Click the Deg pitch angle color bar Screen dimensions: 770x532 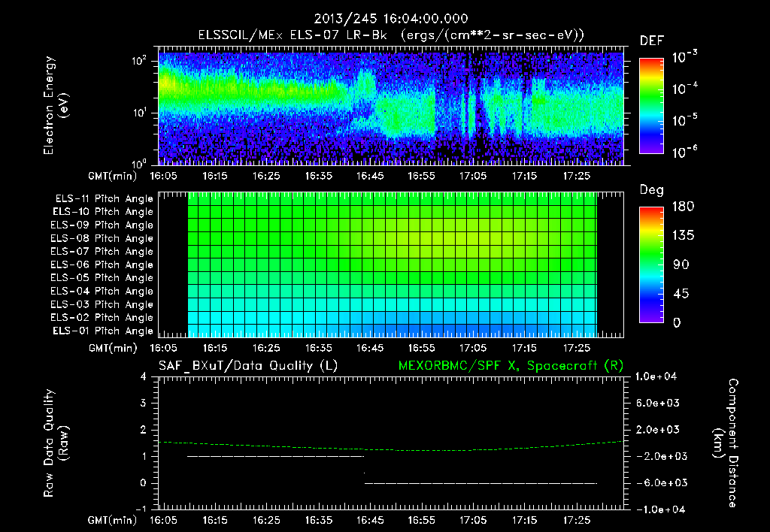tap(651, 265)
